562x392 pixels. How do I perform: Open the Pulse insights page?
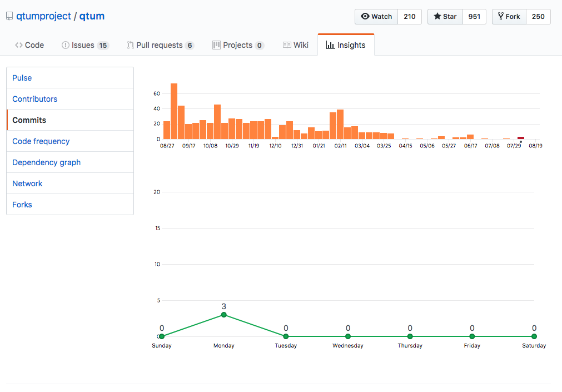coord(22,78)
